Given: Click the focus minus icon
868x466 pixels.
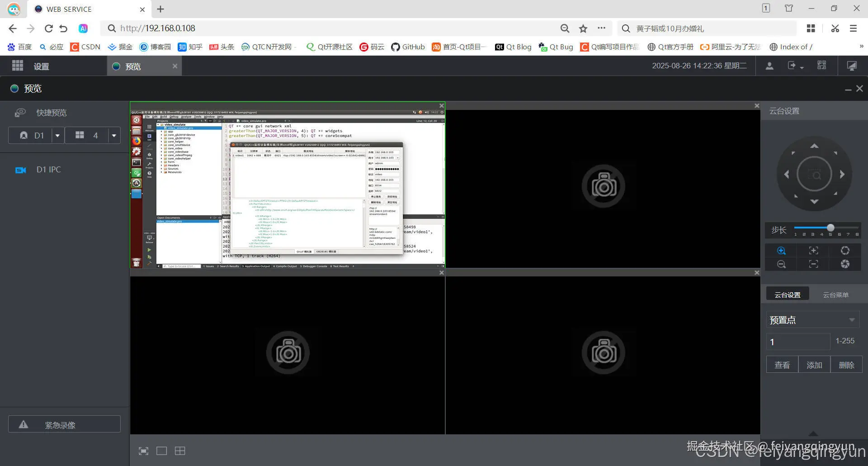Looking at the screenshot, I should (x=813, y=264).
